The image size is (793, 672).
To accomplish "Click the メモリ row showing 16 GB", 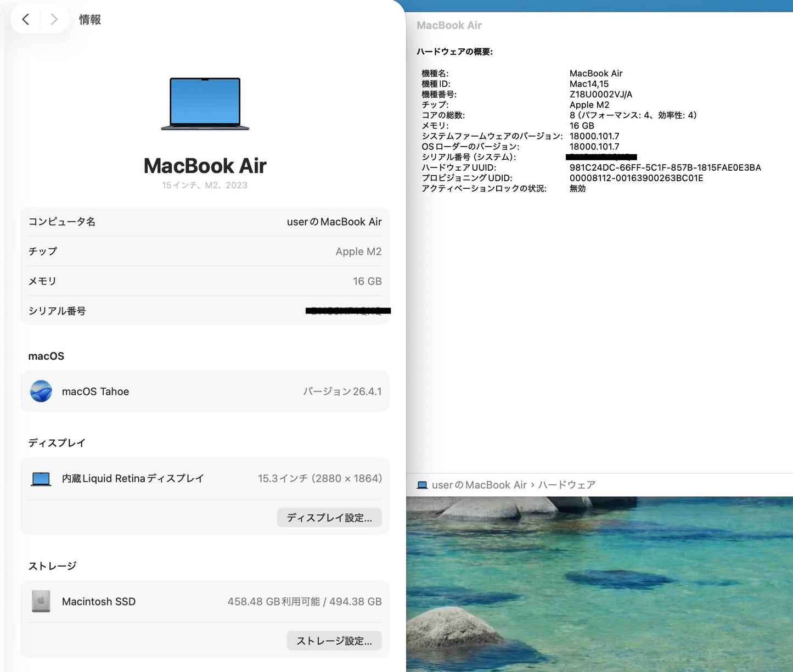I will pos(205,281).
